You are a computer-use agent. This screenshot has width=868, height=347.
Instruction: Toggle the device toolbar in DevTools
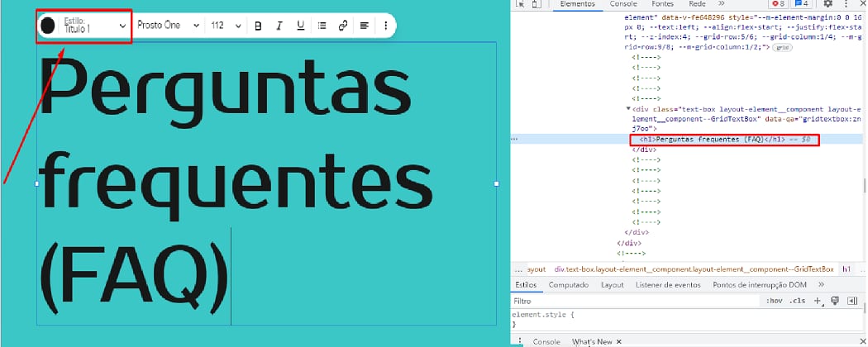537,4
